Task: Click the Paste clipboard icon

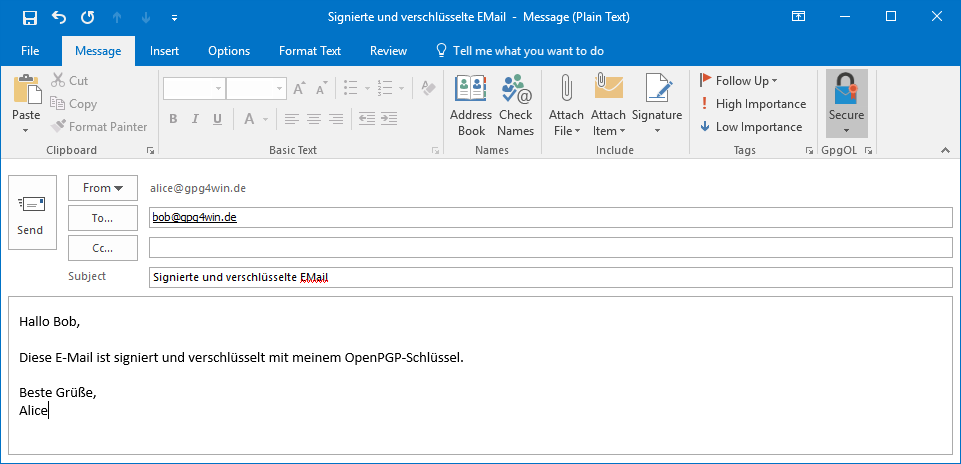Action: click(x=26, y=90)
